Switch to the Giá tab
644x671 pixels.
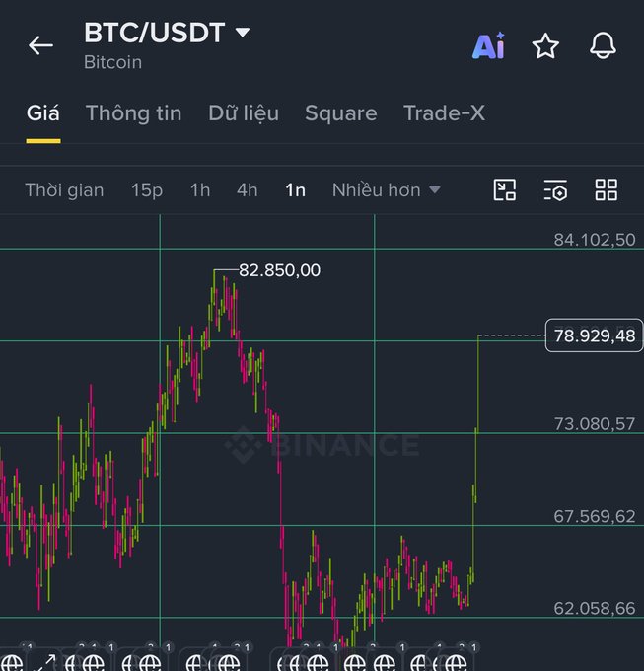(43, 113)
